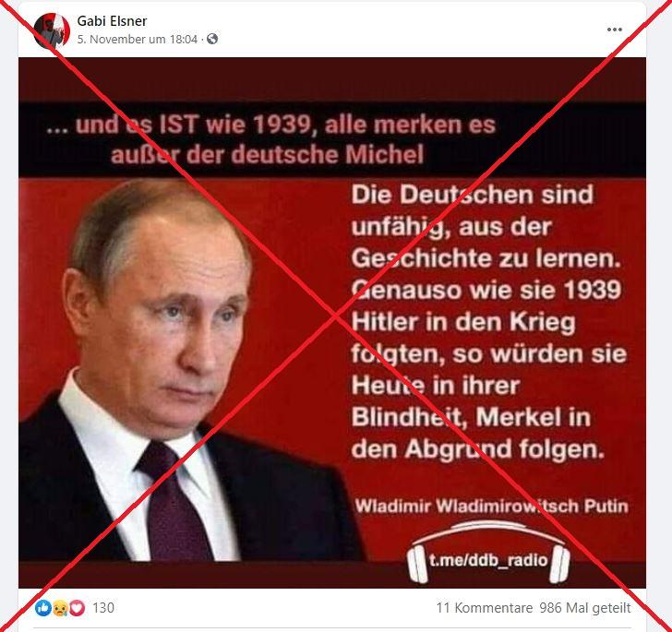672x632 pixels.
Task: Show the 986 Mal geteilt shares
Action: [x=585, y=608]
